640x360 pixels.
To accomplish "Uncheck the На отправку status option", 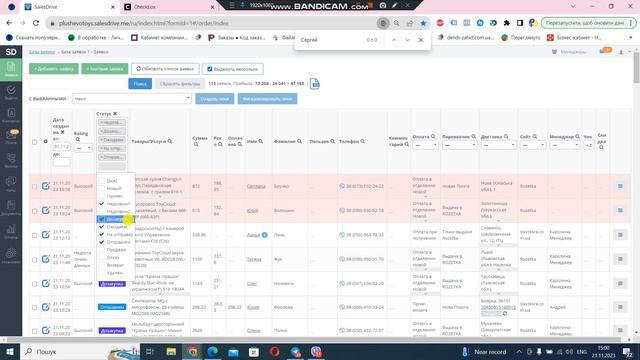I will tap(116, 234).
